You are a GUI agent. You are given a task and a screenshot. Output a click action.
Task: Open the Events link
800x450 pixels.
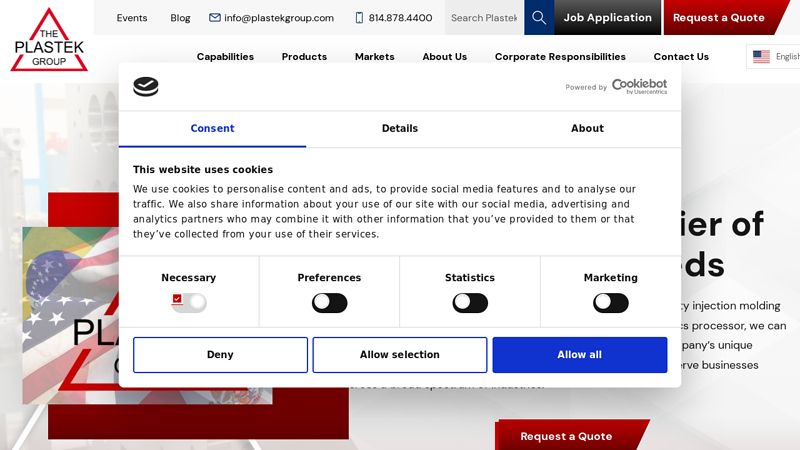coord(132,18)
